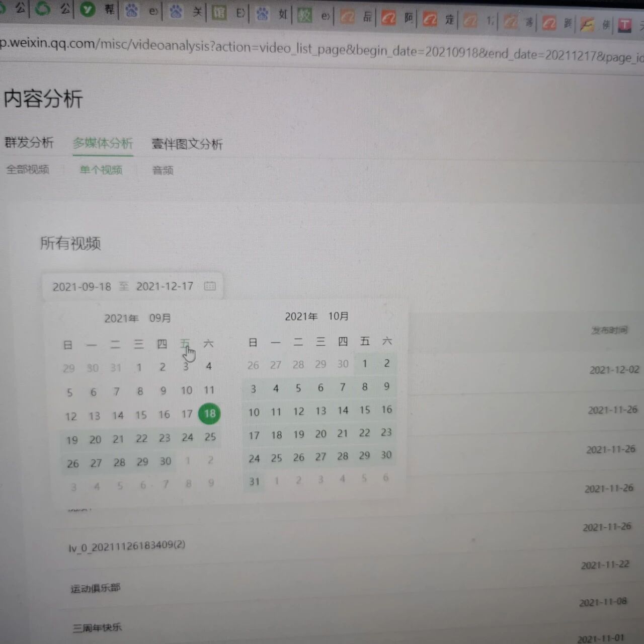644x644 pixels.
Task: Pick October 12 in the calendar
Action: (x=299, y=411)
